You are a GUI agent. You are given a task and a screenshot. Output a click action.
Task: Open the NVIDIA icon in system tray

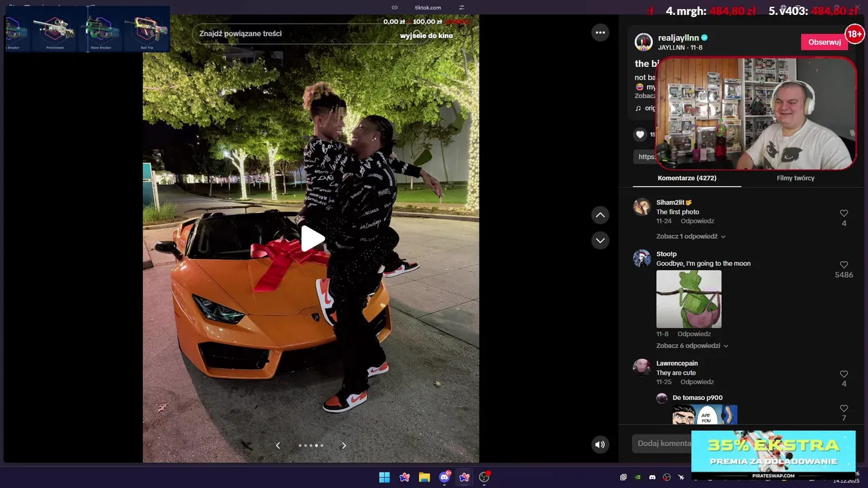[x=637, y=477]
